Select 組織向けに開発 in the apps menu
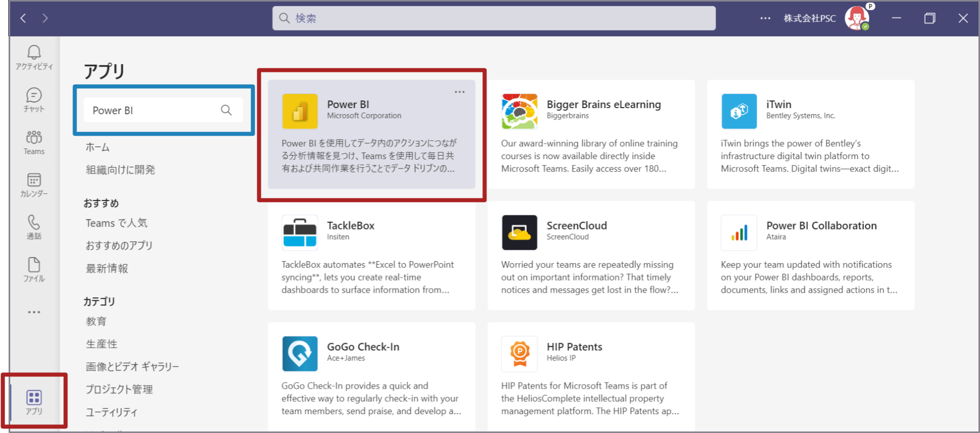The width and height of the screenshot is (980, 433). pyautogui.click(x=120, y=170)
